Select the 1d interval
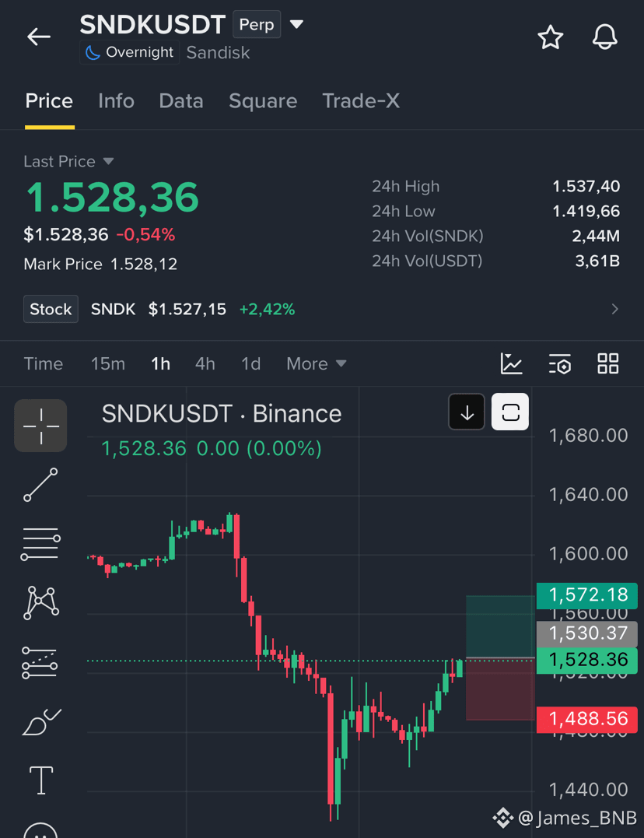This screenshot has width=644, height=838. tap(250, 364)
